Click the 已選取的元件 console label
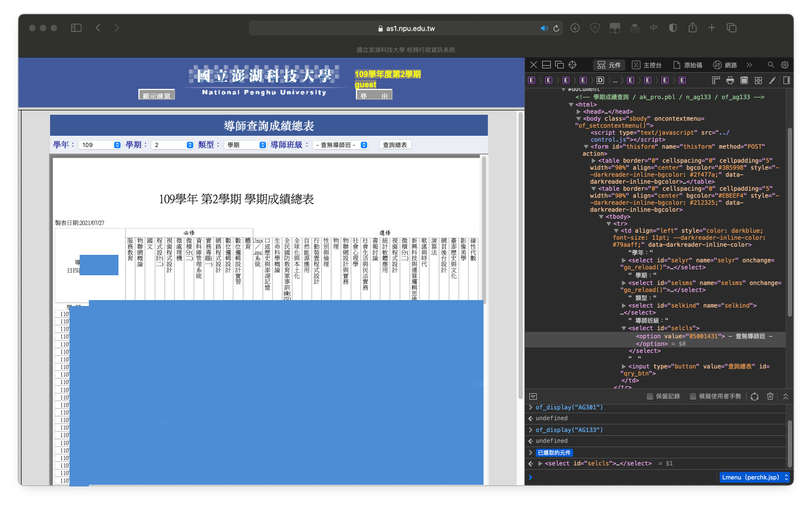The width and height of the screenshot is (812, 508). click(554, 453)
